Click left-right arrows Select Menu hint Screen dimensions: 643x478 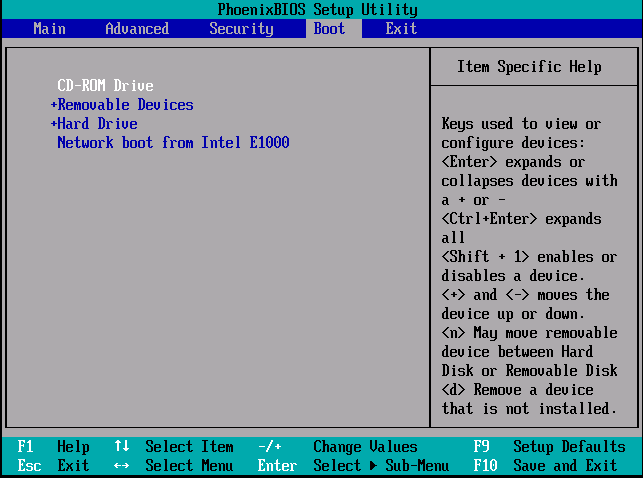pyautogui.click(x=174, y=465)
